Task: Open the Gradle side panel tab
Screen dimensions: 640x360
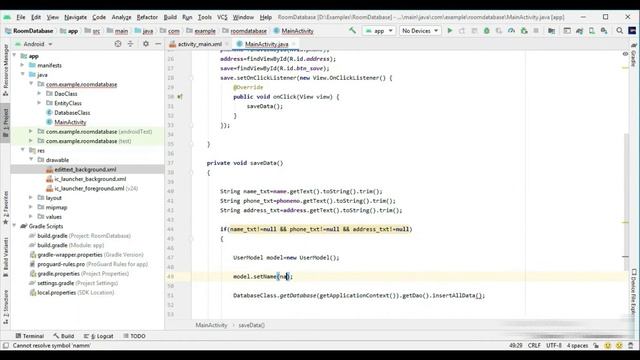Action: [633, 55]
